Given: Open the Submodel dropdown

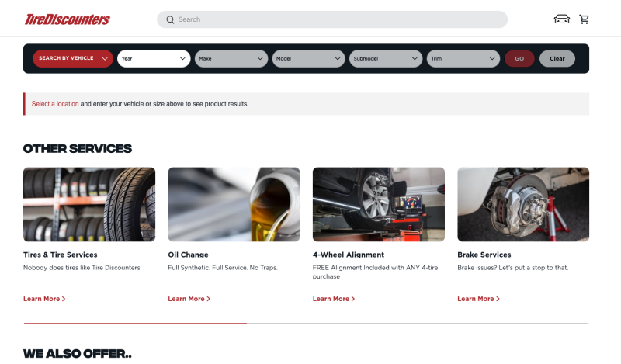Looking at the screenshot, I should point(386,58).
